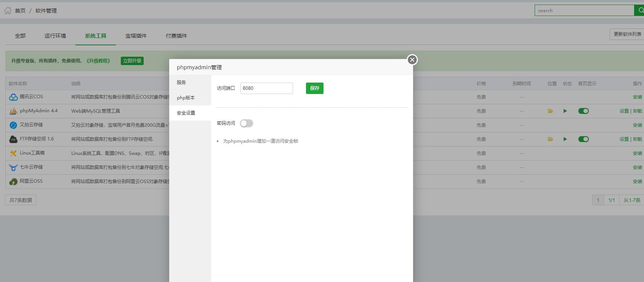Open the 宝塔插件 tab
The width and height of the screenshot is (644, 282).
coord(136,36)
